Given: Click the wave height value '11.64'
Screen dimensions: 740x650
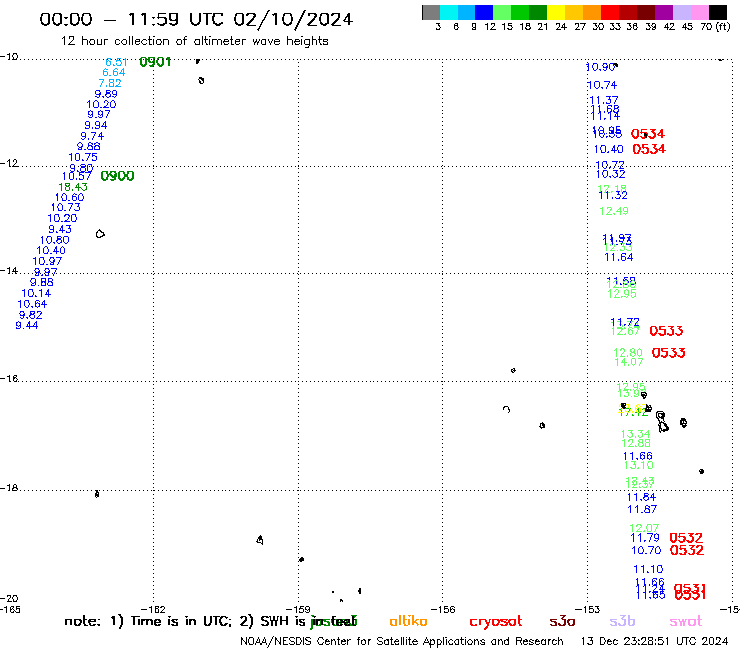Looking at the screenshot, I should tap(619, 257).
